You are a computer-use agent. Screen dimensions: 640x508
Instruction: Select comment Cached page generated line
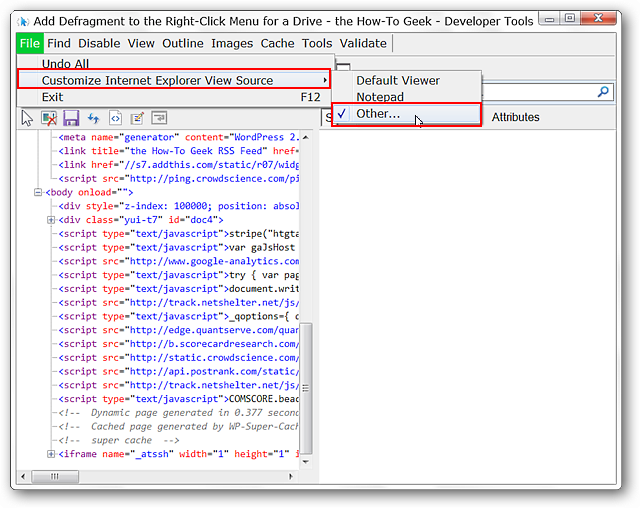point(178,427)
